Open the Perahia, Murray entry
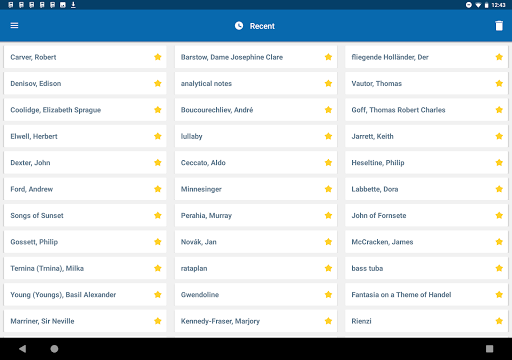Viewport: 512px width, 360px height. pos(256,215)
